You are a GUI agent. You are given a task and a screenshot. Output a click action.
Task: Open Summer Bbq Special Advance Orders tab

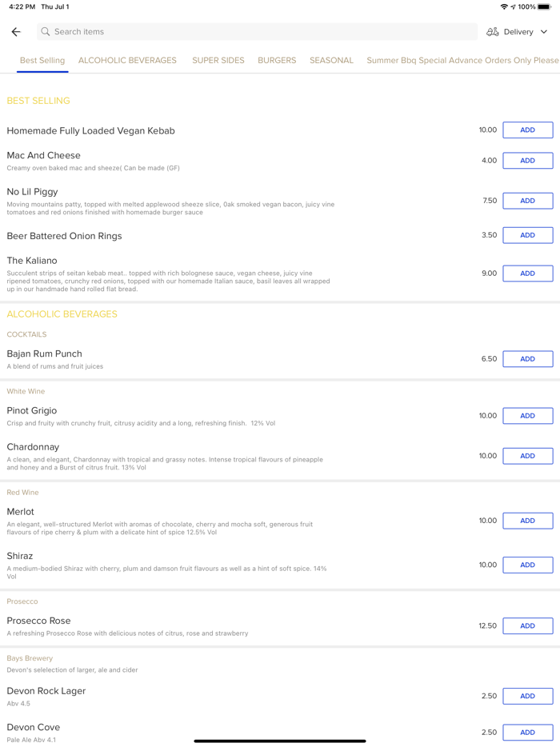(462, 61)
